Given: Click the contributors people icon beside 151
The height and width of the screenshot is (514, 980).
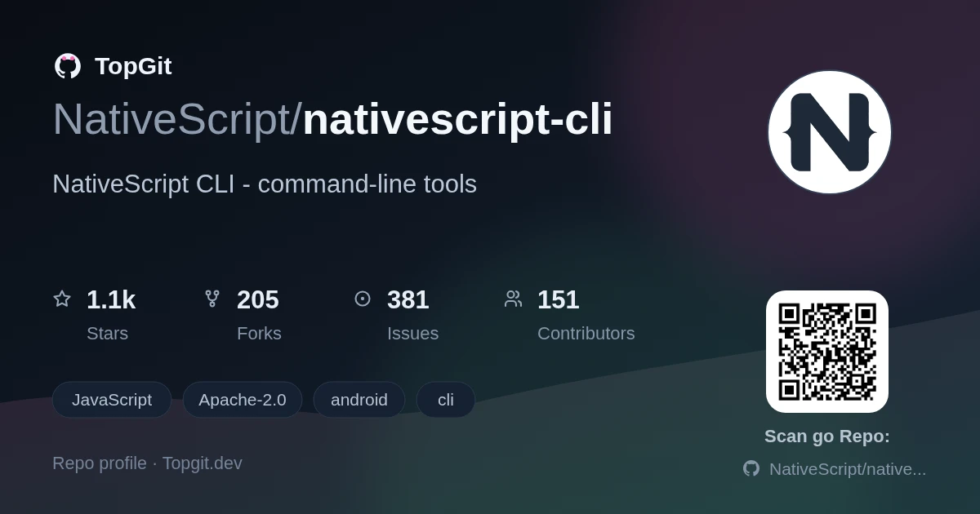Looking at the screenshot, I should 513,299.
